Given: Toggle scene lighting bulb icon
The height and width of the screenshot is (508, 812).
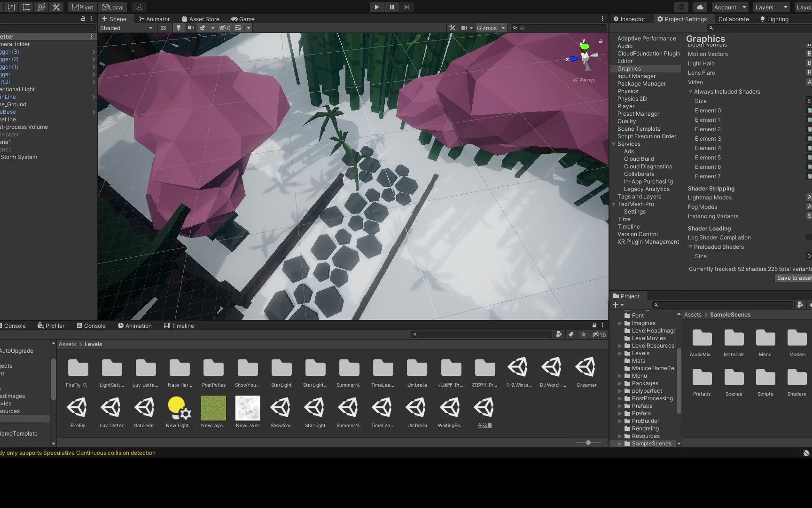Looking at the screenshot, I should 179,28.
